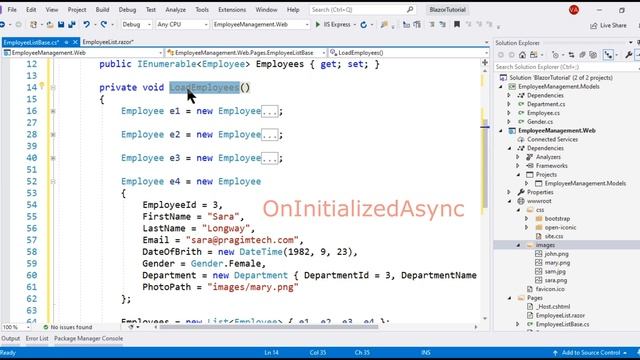Image resolution: width=640 pixels, height=360 pixels.
Task: Click the Live Share icon
Action: click(593, 26)
